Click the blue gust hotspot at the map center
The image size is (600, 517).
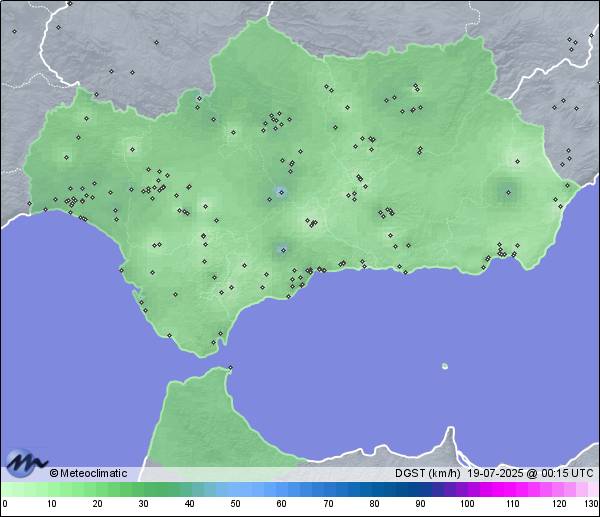(x=281, y=192)
